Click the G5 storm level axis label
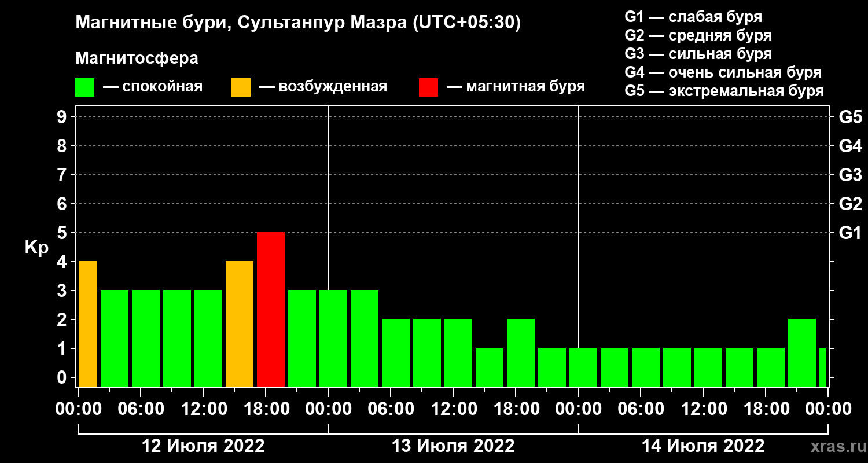 (x=850, y=117)
